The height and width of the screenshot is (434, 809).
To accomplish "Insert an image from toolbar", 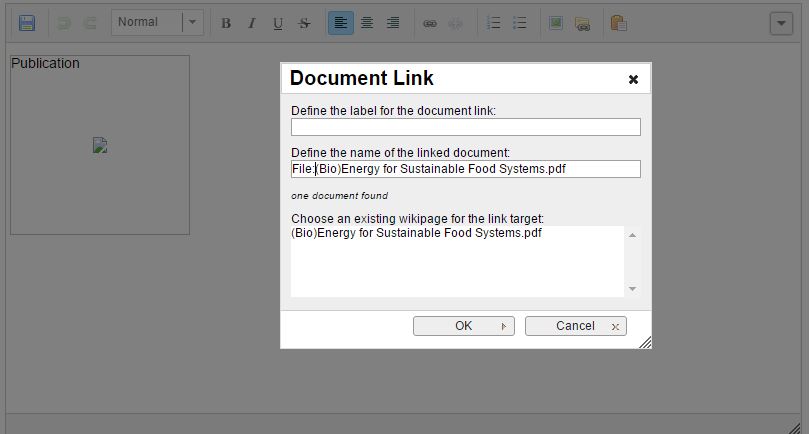I will coord(556,23).
